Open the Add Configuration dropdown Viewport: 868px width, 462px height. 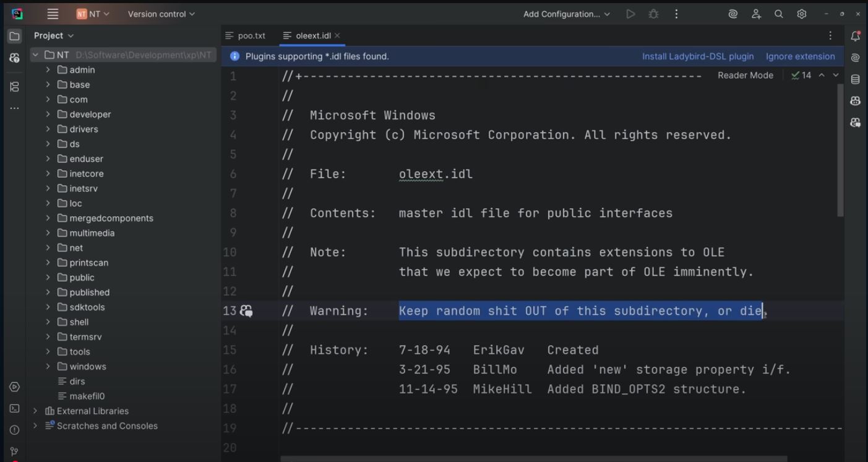coord(566,14)
